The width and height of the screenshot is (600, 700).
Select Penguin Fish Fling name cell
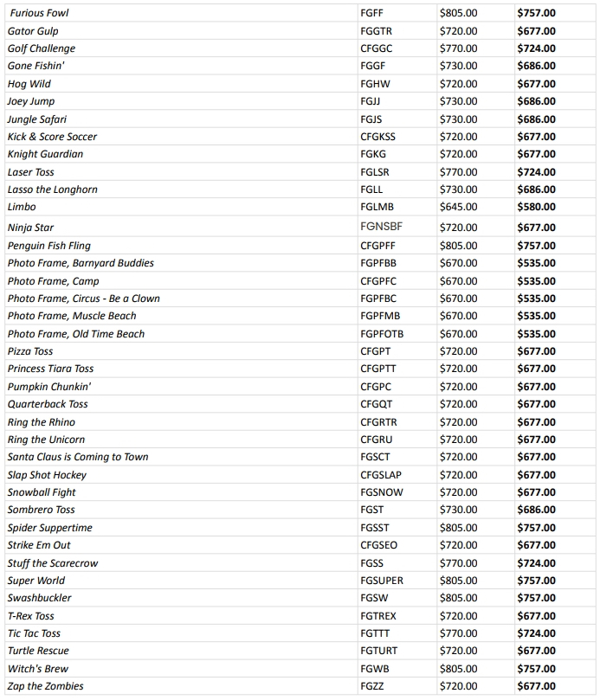[x=49, y=246]
